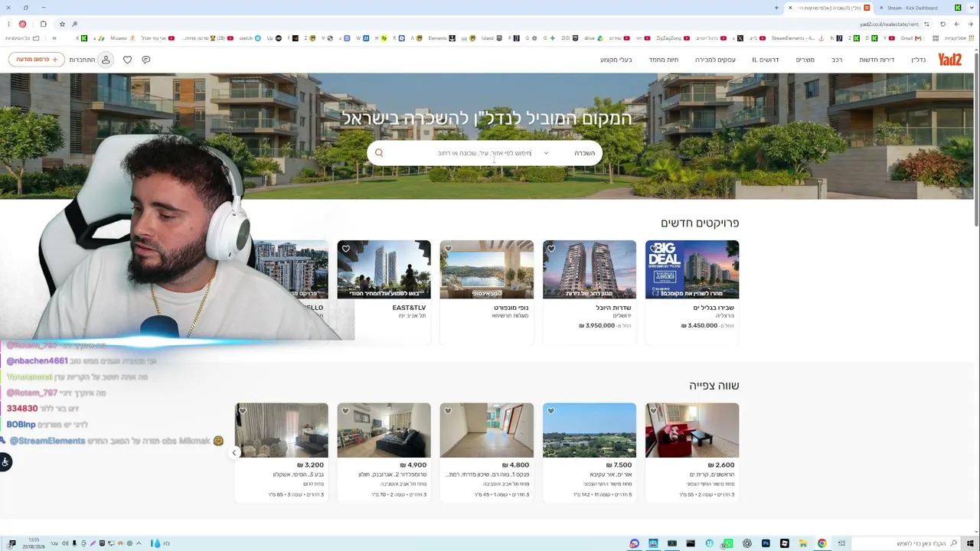Open the דרושים navigation item
Viewport: 980px width, 551px height.
tap(766, 60)
